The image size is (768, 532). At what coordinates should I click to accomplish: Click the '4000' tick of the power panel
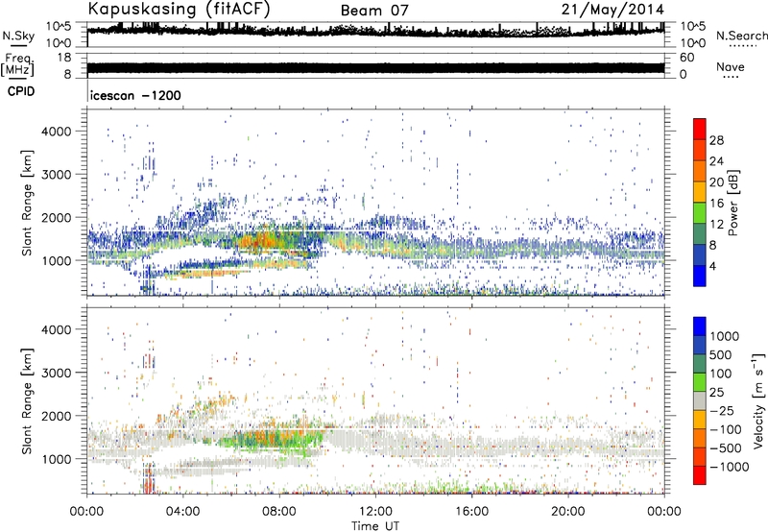click(x=56, y=132)
